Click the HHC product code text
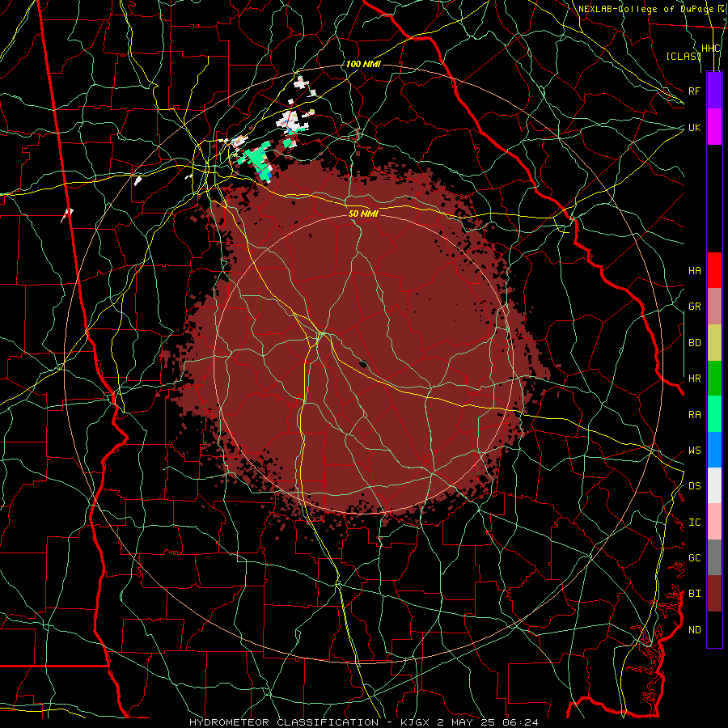This screenshot has height=728, width=728. [710, 49]
